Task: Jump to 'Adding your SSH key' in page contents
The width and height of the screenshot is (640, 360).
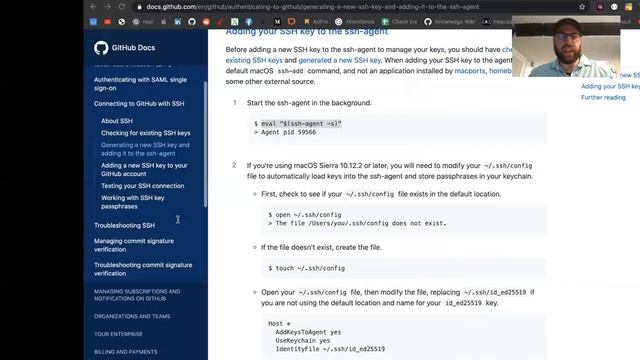Action: [x=610, y=86]
